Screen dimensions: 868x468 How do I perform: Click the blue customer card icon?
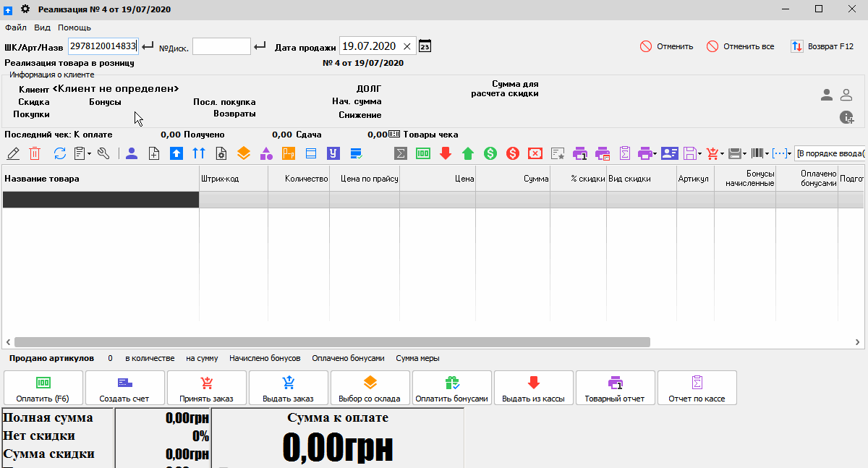(669, 153)
